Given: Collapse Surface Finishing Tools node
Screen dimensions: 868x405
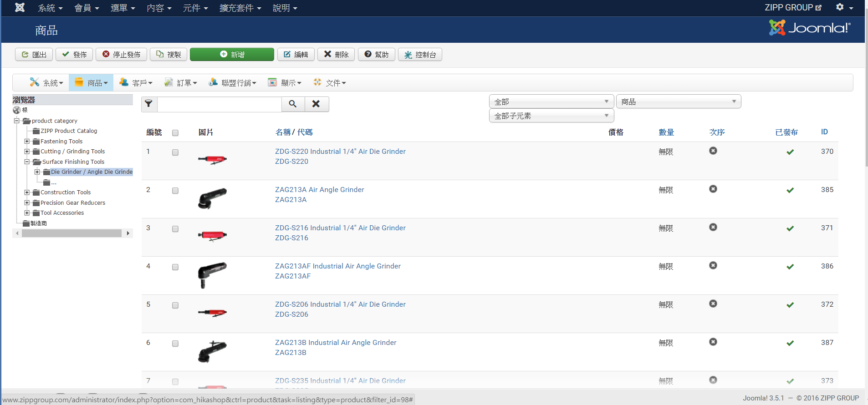Looking at the screenshot, I should click(27, 162).
